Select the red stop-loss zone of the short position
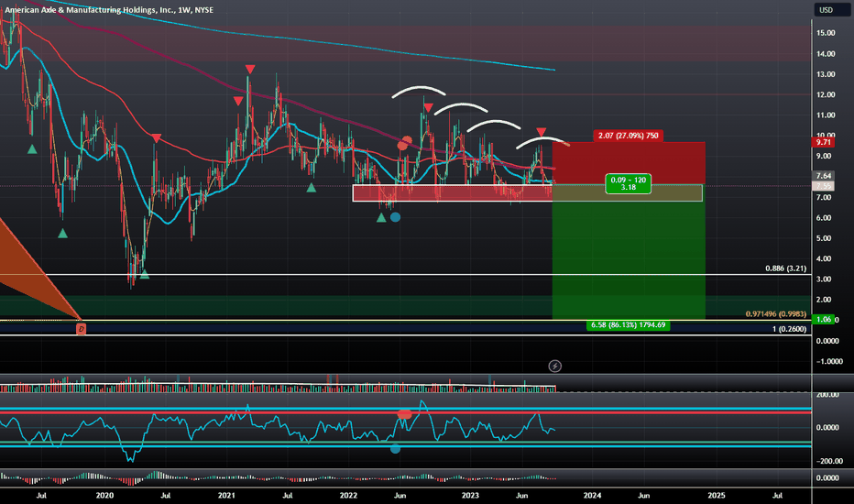The width and height of the screenshot is (854, 504). (x=629, y=163)
